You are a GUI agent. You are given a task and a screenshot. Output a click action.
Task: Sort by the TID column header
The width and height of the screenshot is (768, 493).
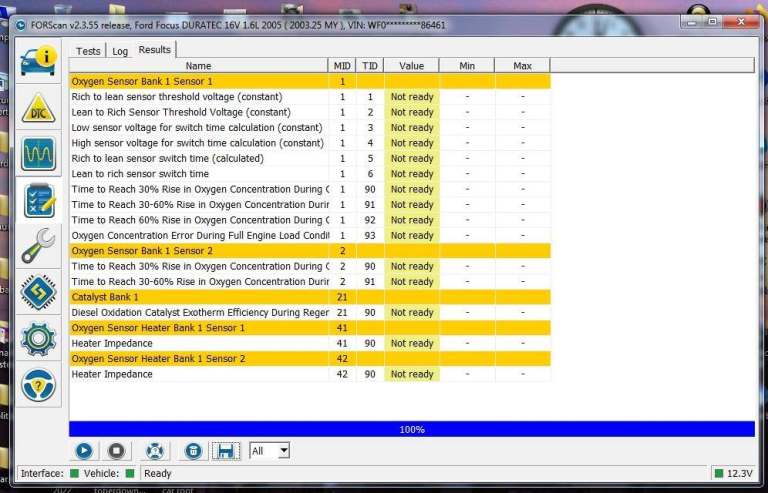[370, 66]
